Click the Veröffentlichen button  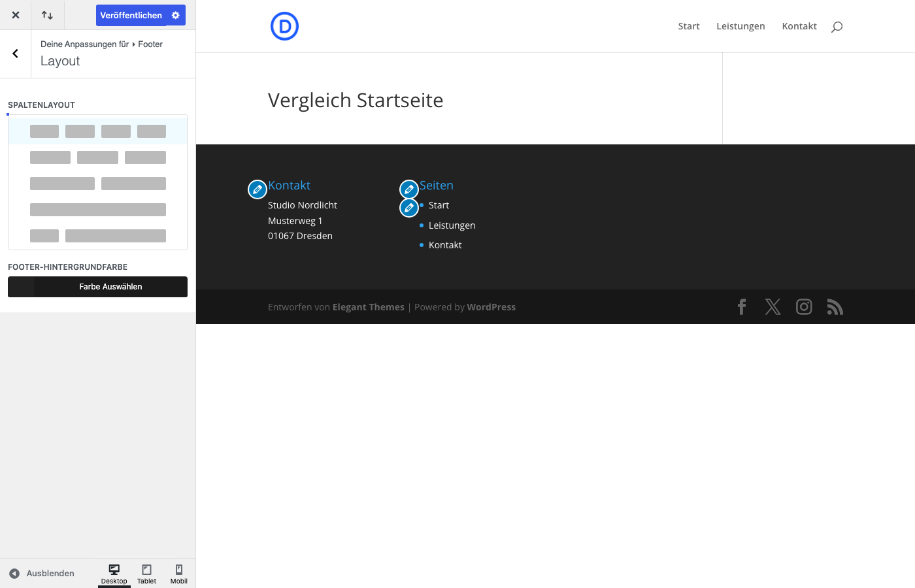[131, 15]
